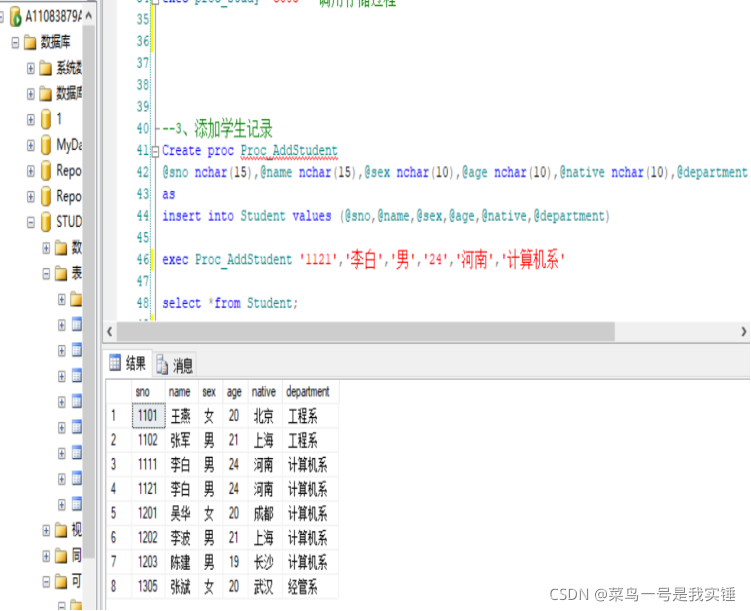
Task: Click the name column header
Action: point(182,392)
